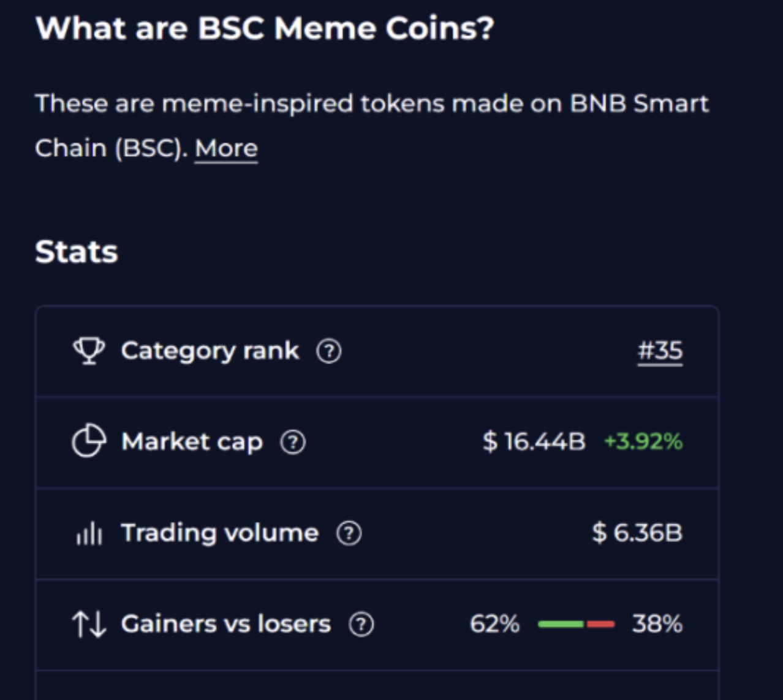Open the Category rank help tooltip icon
783x700 pixels.
tap(328, 351)
